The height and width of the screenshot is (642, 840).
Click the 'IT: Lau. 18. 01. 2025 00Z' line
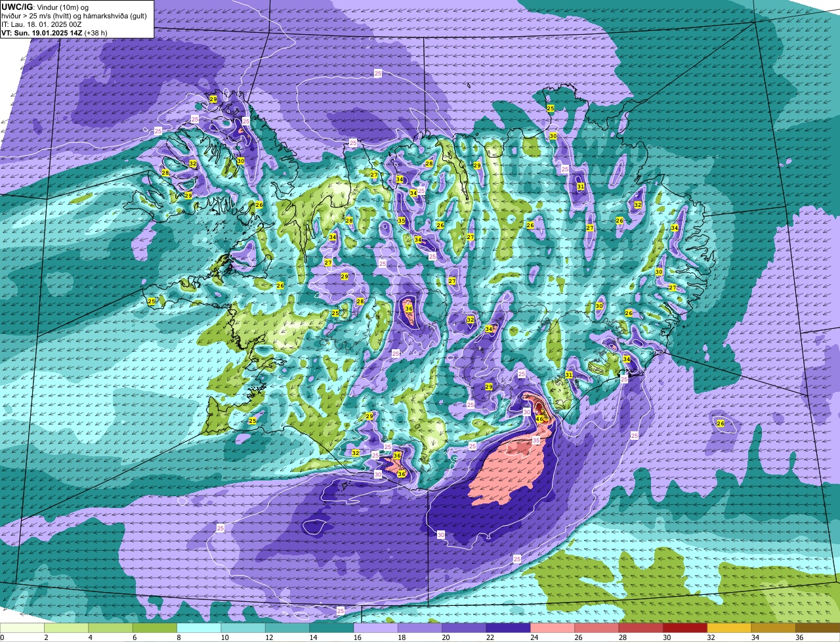pos(41,24)
